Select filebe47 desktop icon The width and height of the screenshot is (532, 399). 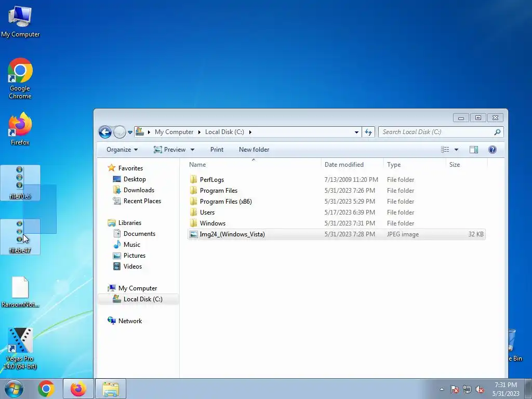point(20,237)
